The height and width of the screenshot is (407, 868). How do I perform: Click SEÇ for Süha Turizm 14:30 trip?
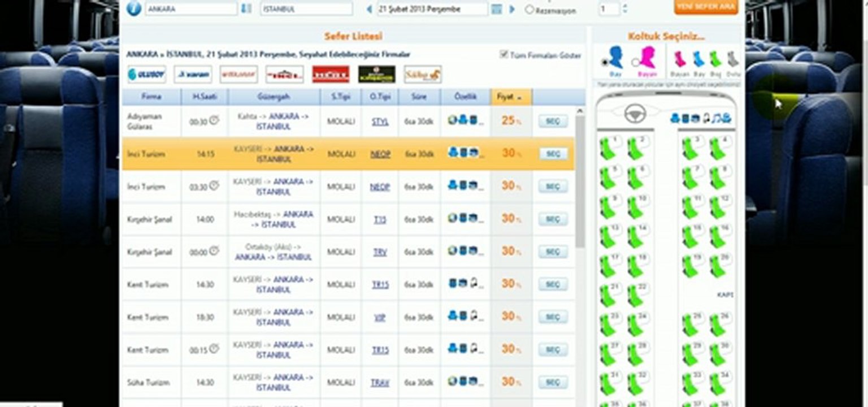coord(553,383)
